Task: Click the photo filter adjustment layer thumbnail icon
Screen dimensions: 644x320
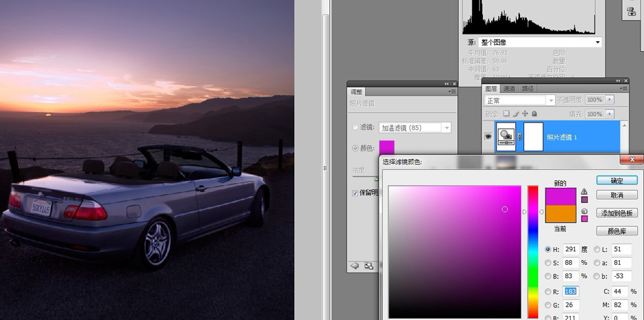Action: [x=506, y=137]
